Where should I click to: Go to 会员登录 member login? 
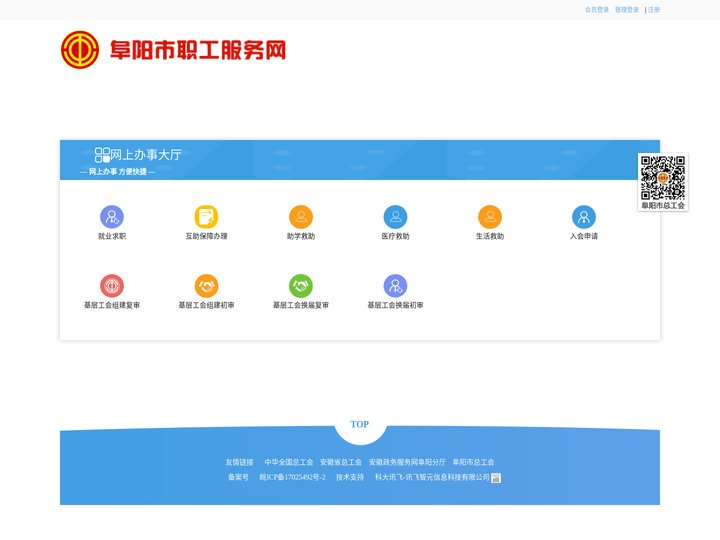click(x=596, y=10)
